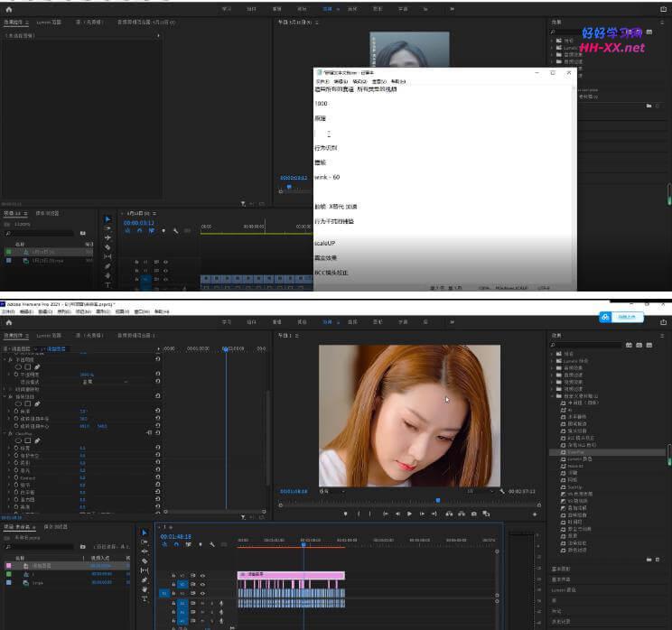Screen dimensions: 672x630
Task: Toggle V1 track eye visibility in main timeline
Action: [202, 593]
